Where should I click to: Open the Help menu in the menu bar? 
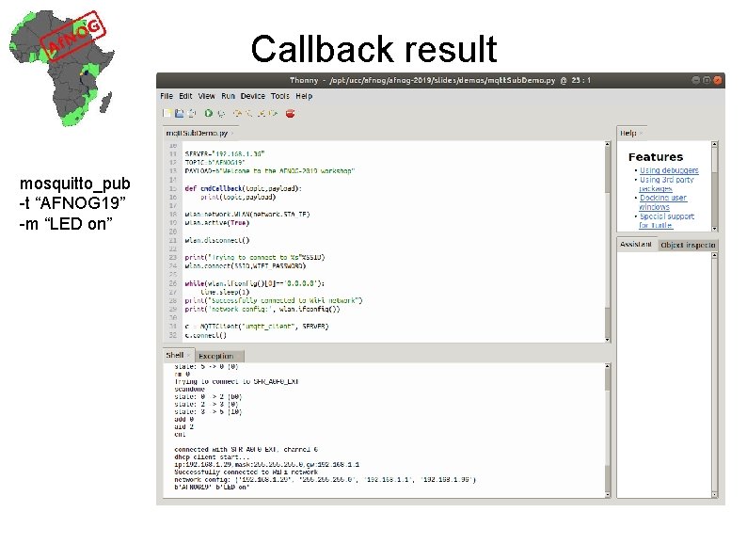304,96
